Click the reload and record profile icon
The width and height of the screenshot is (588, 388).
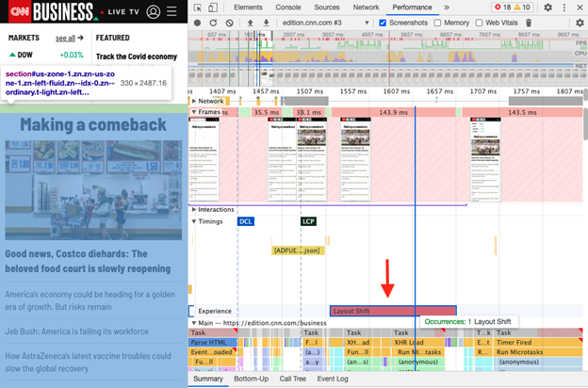[x=214, y=23]
